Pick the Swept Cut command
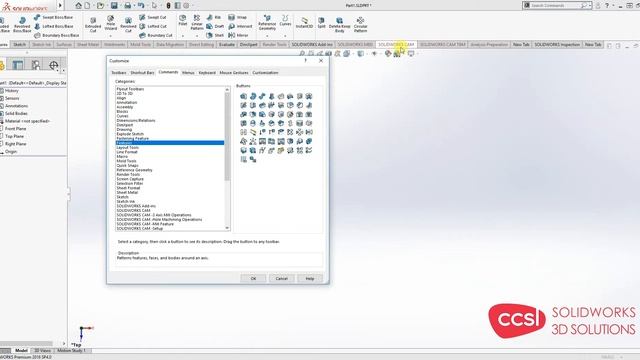Screen dimensions: 640x360 [153, 17]
